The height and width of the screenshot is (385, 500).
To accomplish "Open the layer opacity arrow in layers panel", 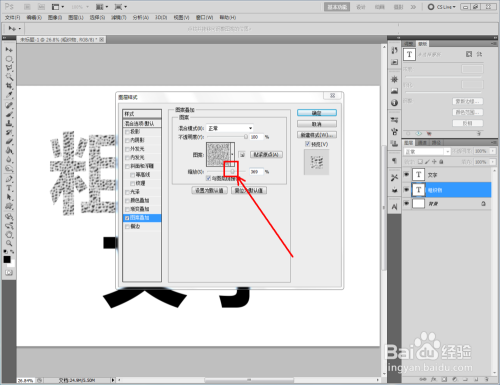I will coord(493,151).
